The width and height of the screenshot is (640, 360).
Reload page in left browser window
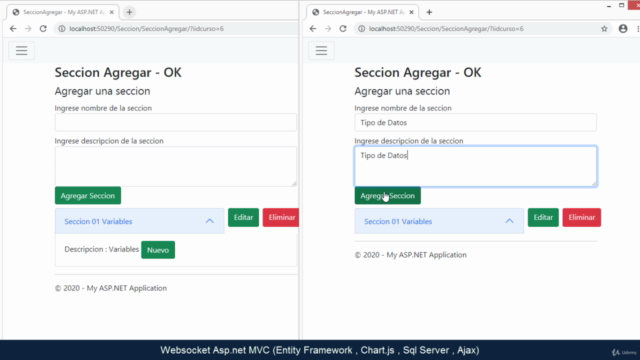click(x=43, y=29)
